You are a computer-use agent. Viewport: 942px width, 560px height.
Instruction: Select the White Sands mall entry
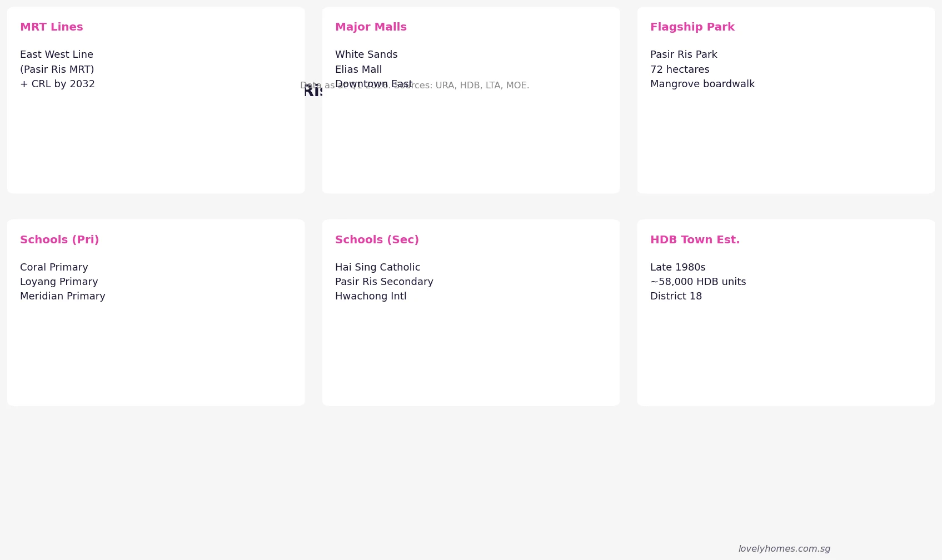pos(366,54)
